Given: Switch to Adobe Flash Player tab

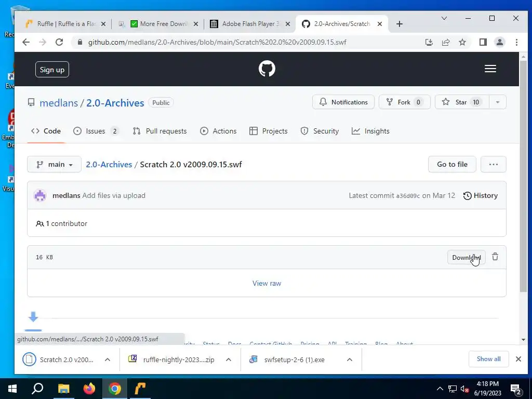Looking at the screenshot, I should coord(250,24).
